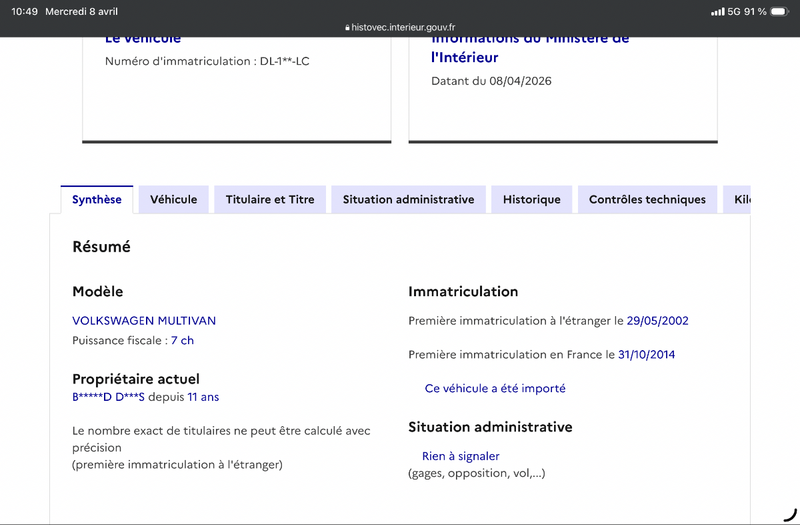Image resolution: width=800 pixels, height=525 pixels.
Task: Click 'Mercredi 8 avril' date in status bar
Action: pos(82,11)
